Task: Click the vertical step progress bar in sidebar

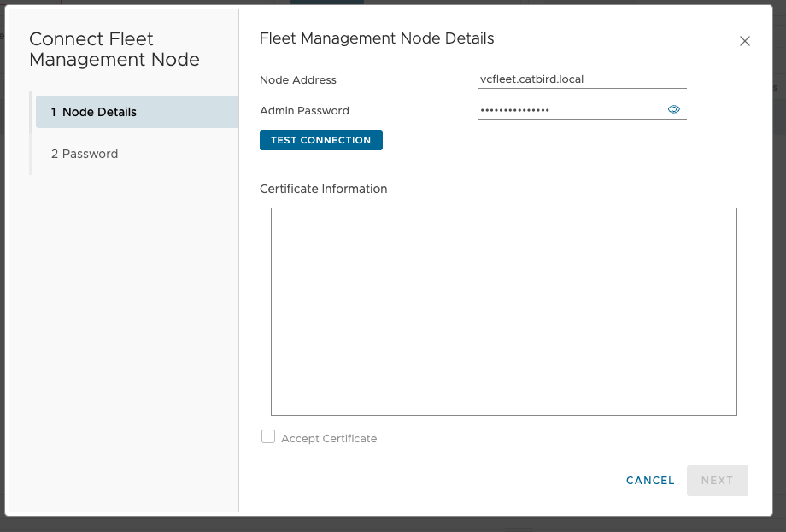Action: [31, 133]
